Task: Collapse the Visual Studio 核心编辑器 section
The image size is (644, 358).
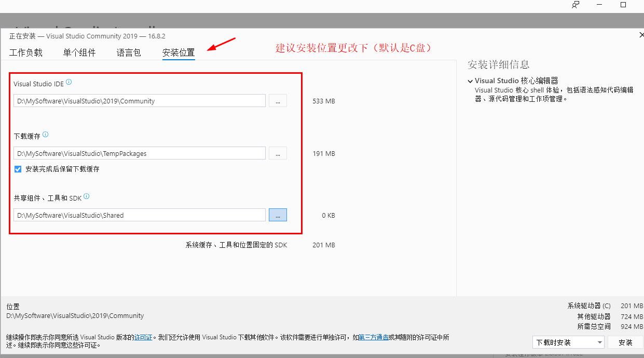Action: (470, 81)
